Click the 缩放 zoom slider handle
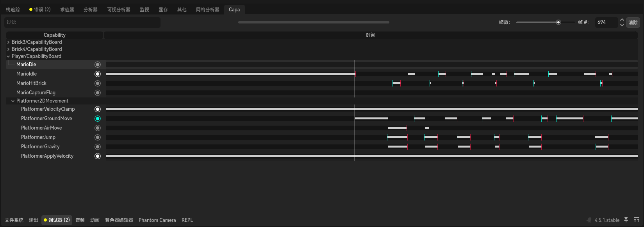The height and width of the screenshot is (227, 644). click(558, 22)
